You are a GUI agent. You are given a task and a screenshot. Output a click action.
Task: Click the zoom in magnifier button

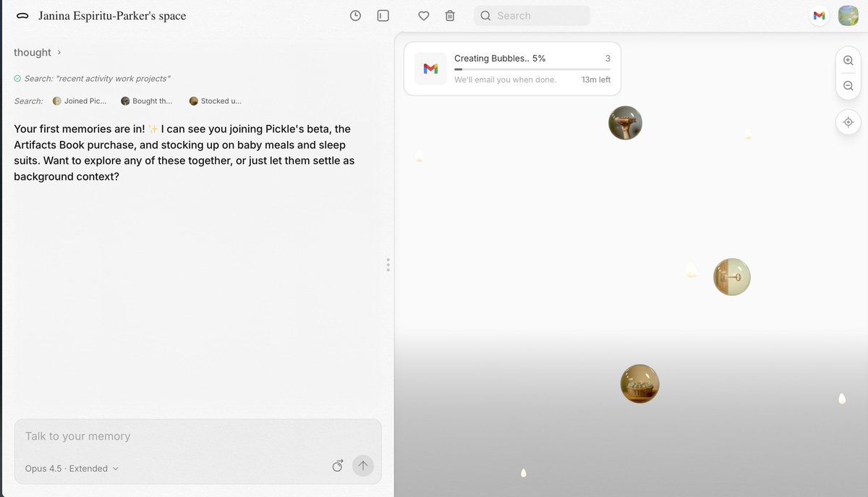848,61
